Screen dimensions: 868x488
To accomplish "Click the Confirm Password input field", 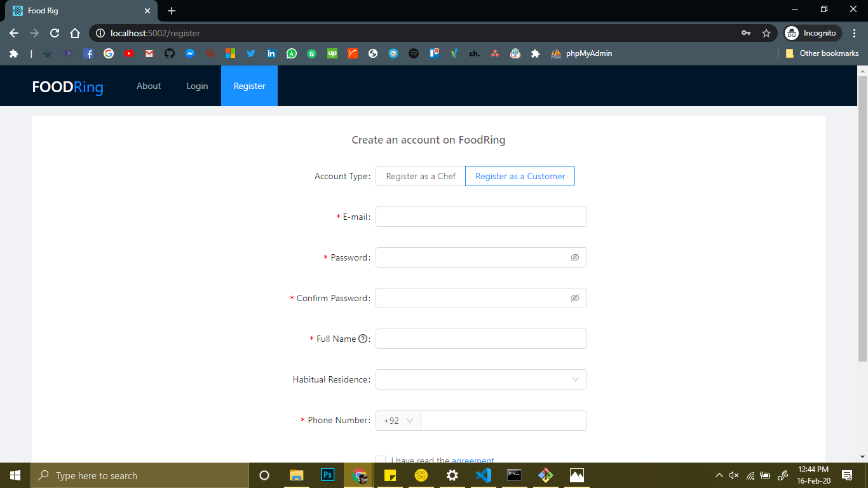I will click(481, 298).
